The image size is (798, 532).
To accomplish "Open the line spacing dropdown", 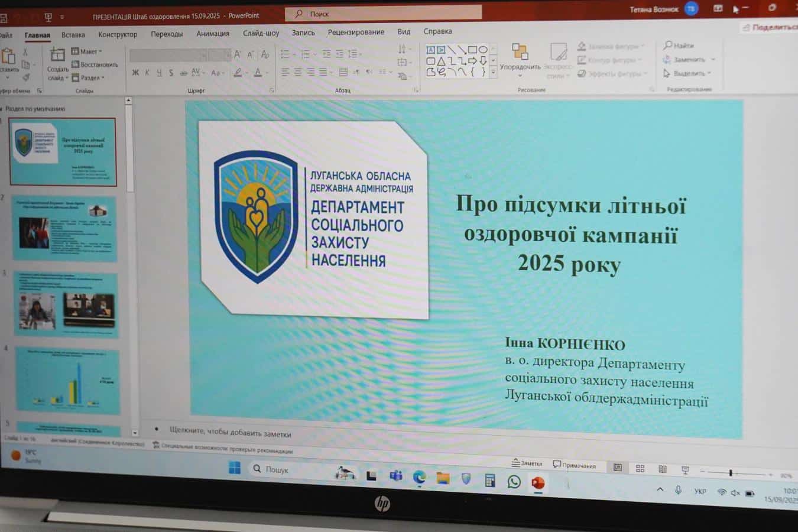I will pyautogui.click(x=355, y=54).
